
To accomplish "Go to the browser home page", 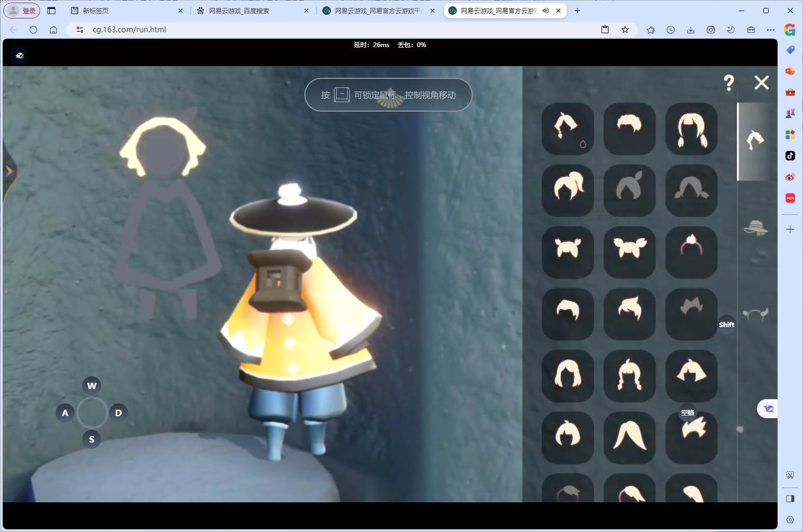I will click(53, 30).
